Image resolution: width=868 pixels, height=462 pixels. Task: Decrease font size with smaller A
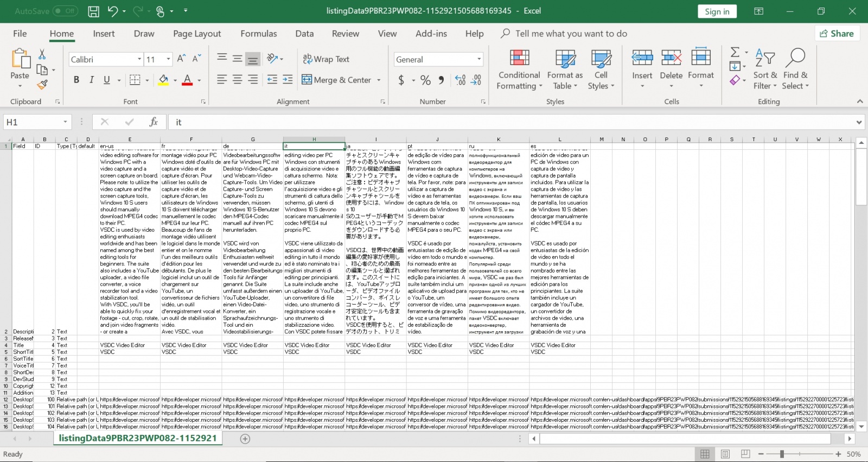196,59
